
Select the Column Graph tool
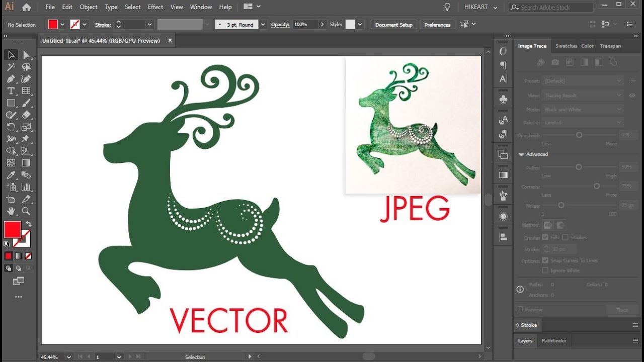coord(26,187)
